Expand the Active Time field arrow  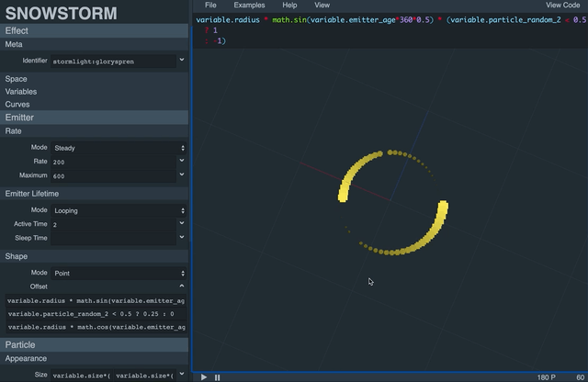coord(182,223)
